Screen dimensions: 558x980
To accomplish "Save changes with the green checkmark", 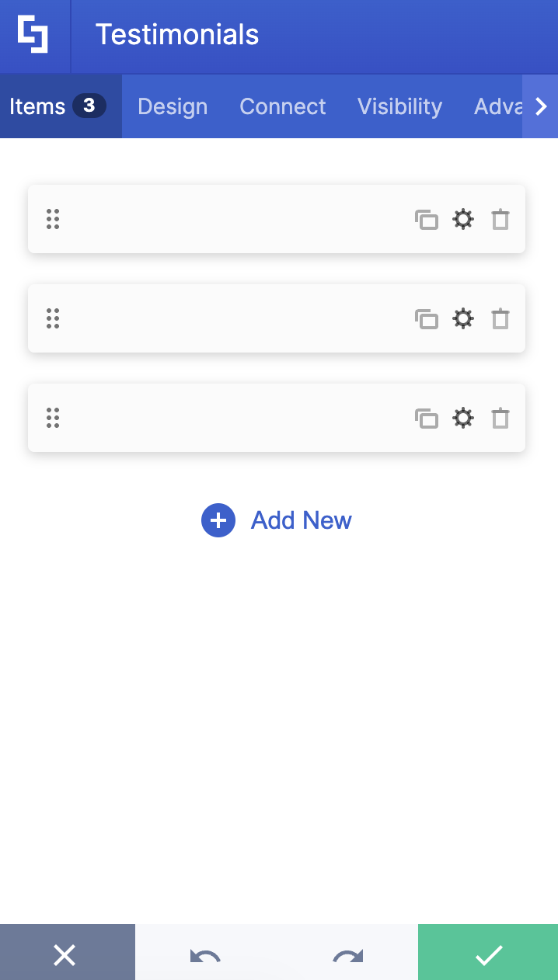I will pyautogui.click(x=488, y=954).
